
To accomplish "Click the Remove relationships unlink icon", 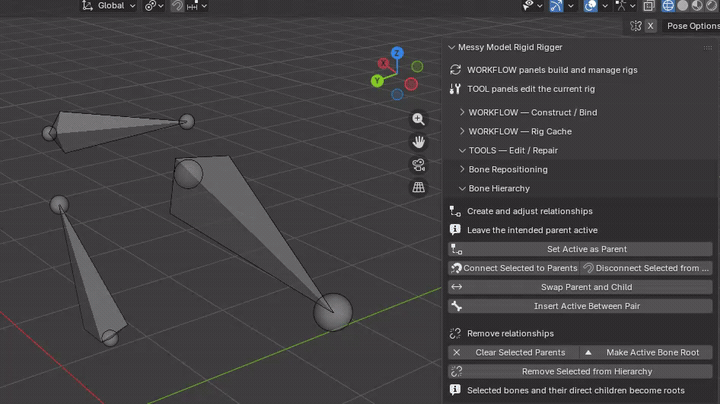I will point(455,334).
